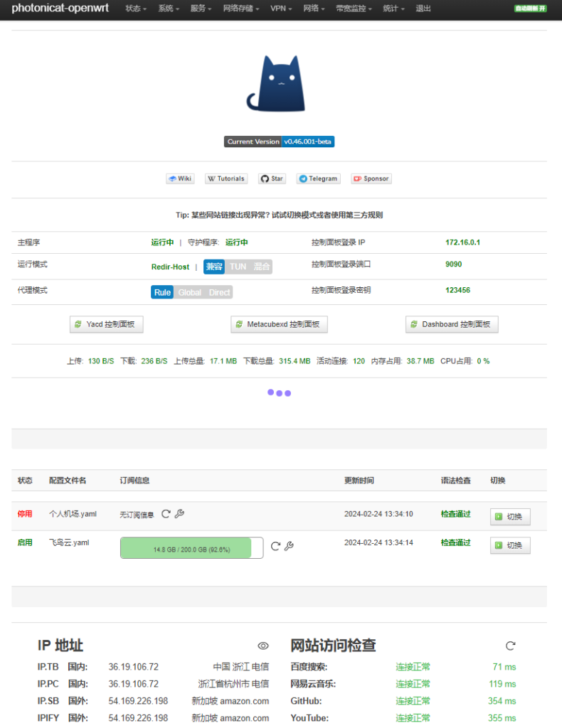This screenshot has width=562, height=728.
Task: Toggle IP address visibility eye icon
Action: (x=263, y=646)
